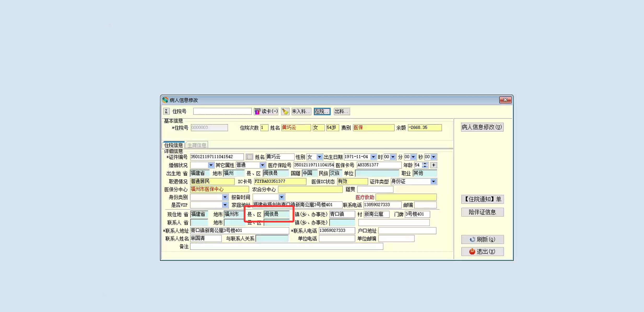This screenshot has width=644, height=312.
Task: Click the 【住院通知】单 button
Action: (482, 199)
